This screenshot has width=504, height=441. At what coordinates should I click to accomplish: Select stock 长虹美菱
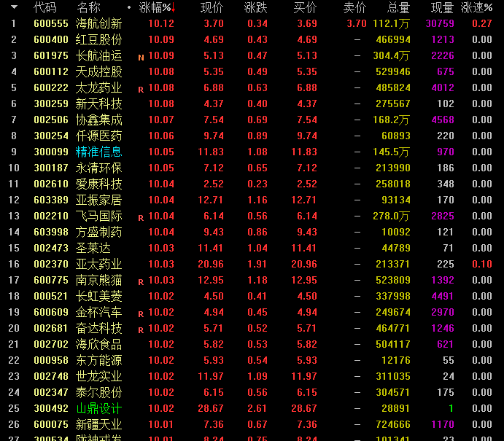[98, 296]
